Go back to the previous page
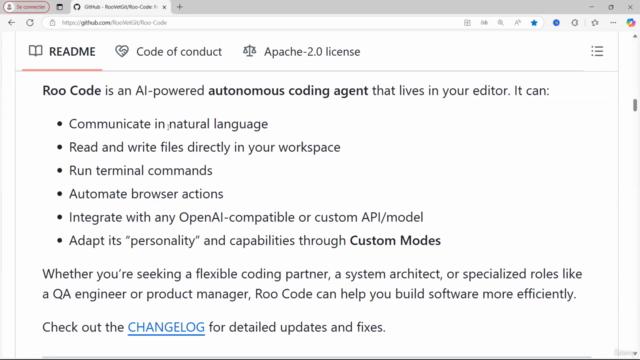The height and width of the screenshot is (360, 640). tap(11, 23)
